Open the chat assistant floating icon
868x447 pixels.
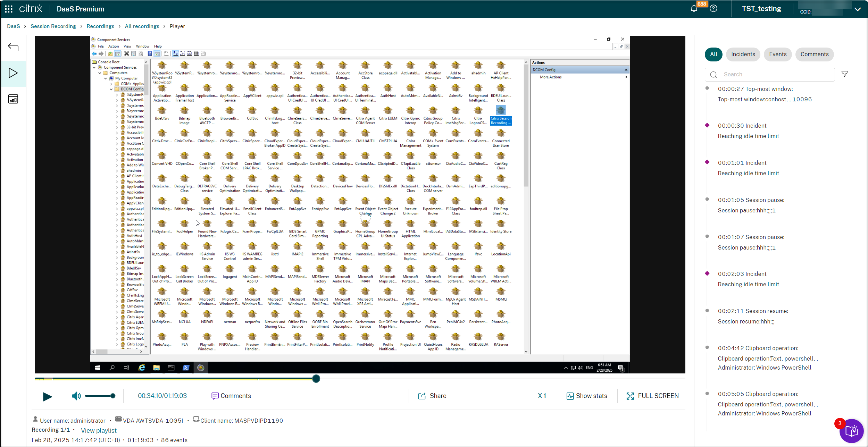851,431
